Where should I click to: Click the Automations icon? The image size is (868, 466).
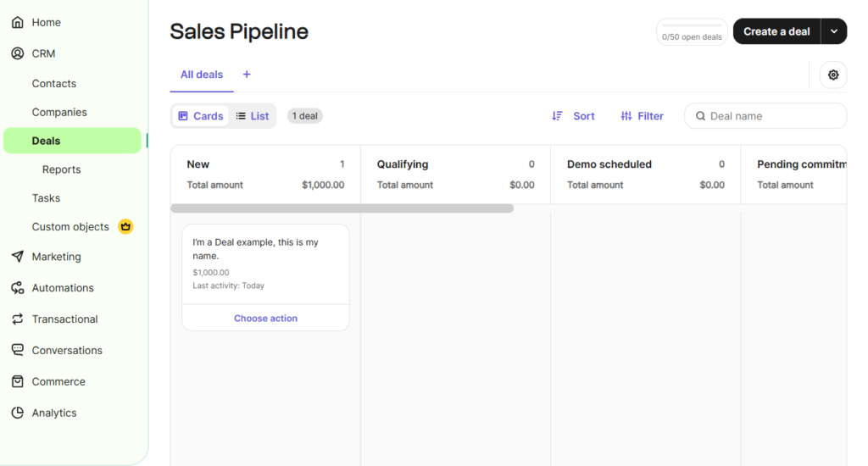[18, 288]
